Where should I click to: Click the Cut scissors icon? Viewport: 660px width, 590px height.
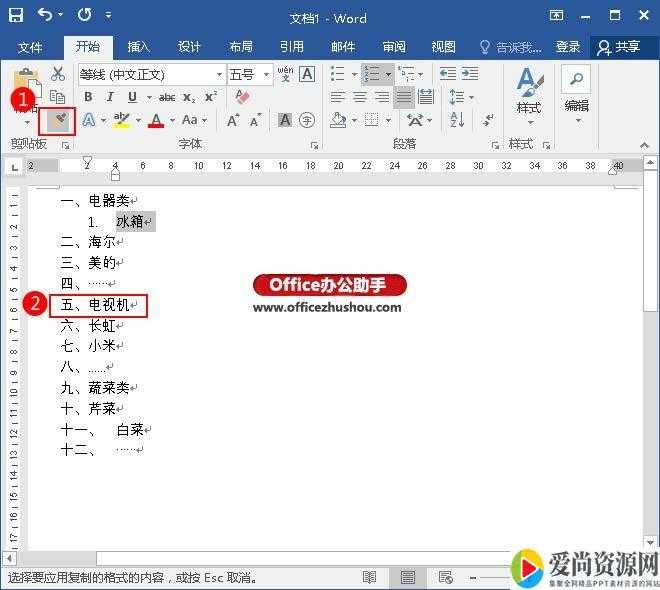tap(57, 74)
